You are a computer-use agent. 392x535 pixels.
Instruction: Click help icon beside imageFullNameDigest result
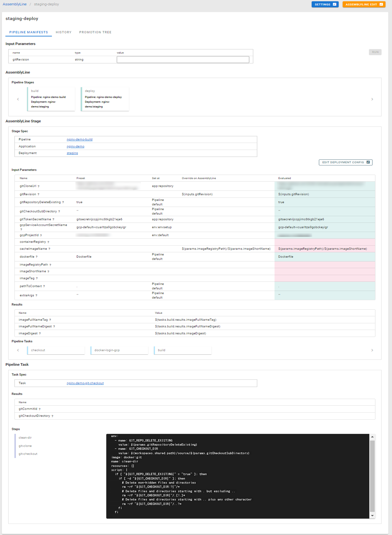pos(54,327)
